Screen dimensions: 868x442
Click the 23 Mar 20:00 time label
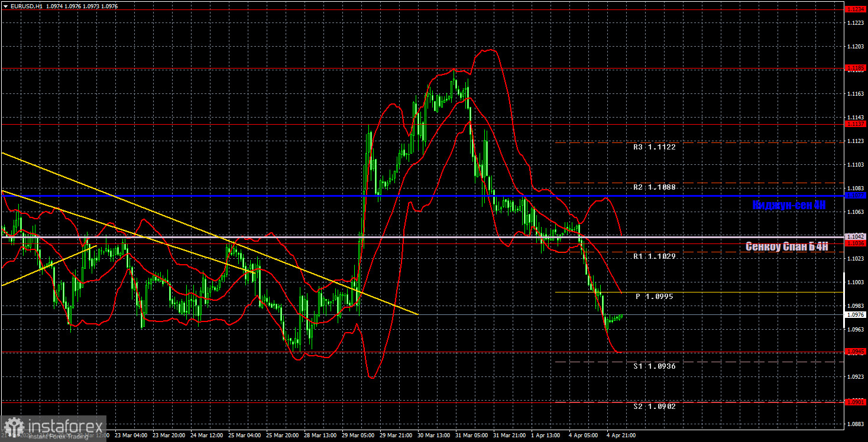point(170,435)
